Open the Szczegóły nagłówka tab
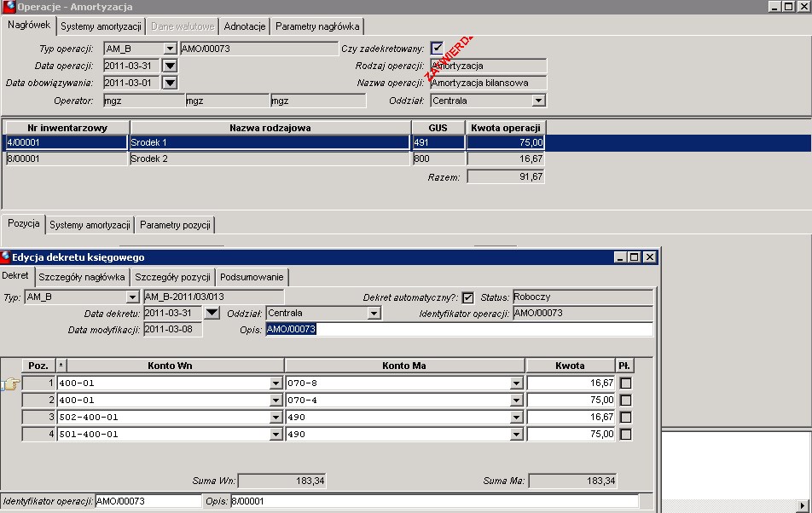 coord(82,277)
